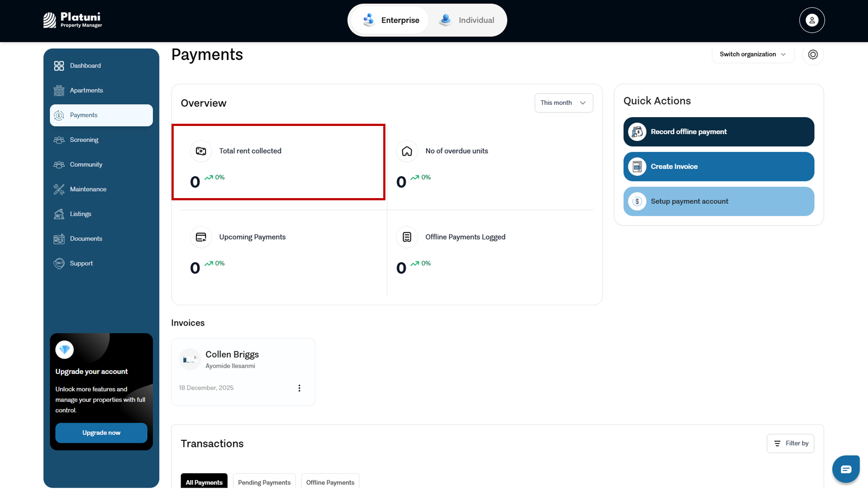The height and width of the screenshot is (492, 868).
Task: Open Listings from sidebar
Action: coord(101,214)
